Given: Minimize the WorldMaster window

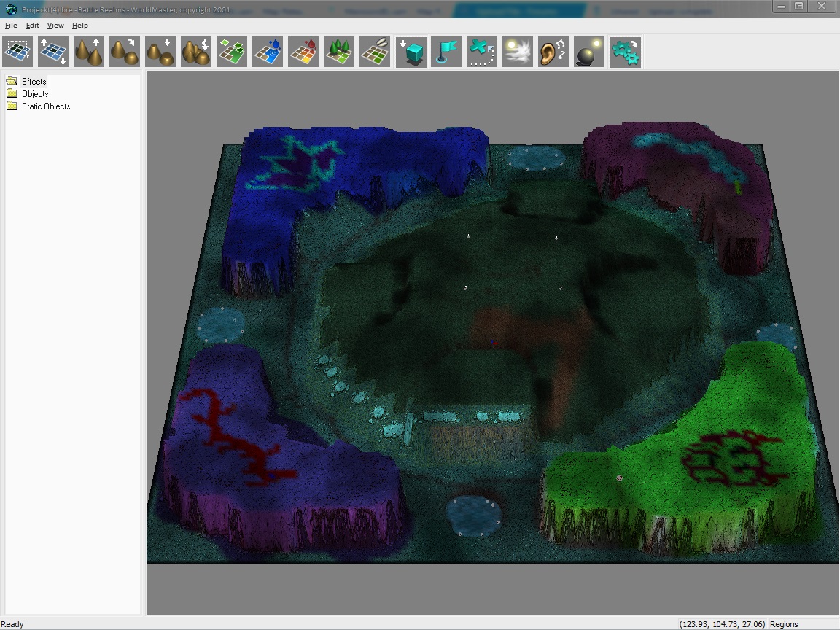Looking at the screenshot, I should (x=781, y=6).
